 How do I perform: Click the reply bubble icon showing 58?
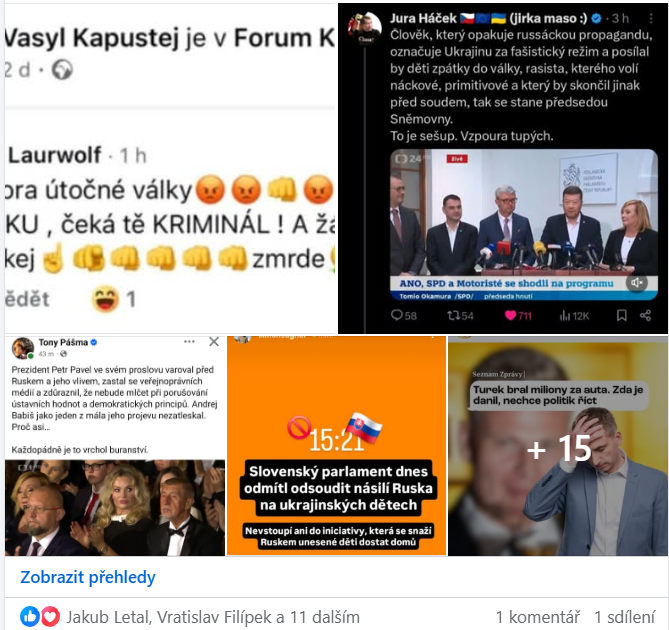click(396, 315)
